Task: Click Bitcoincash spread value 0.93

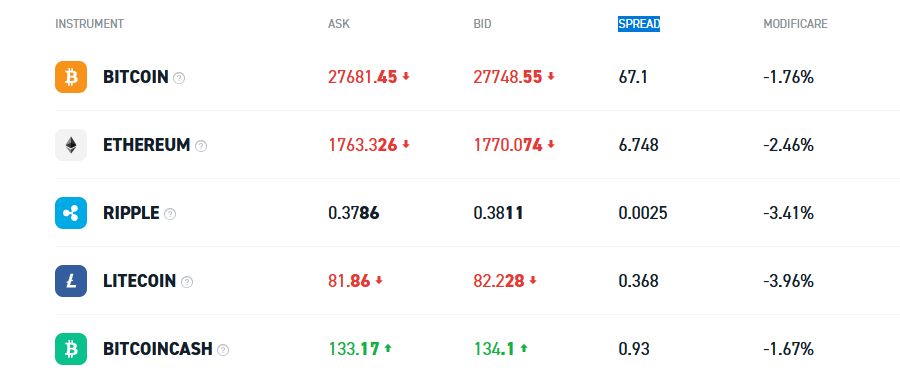Action: (634, 349)
